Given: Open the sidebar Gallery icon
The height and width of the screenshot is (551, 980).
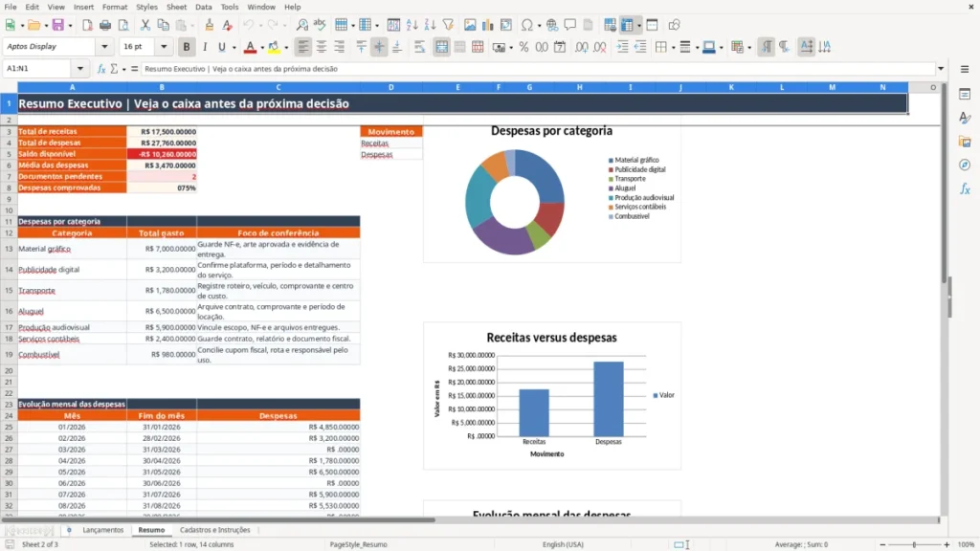Looking at the screenshot, I should [965, 142].
